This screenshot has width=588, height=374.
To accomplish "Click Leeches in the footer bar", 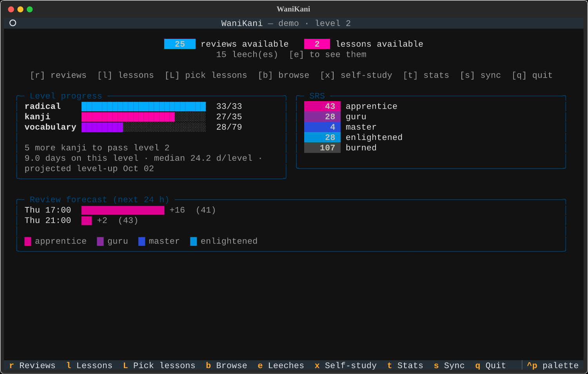I will tap(281, 365).
